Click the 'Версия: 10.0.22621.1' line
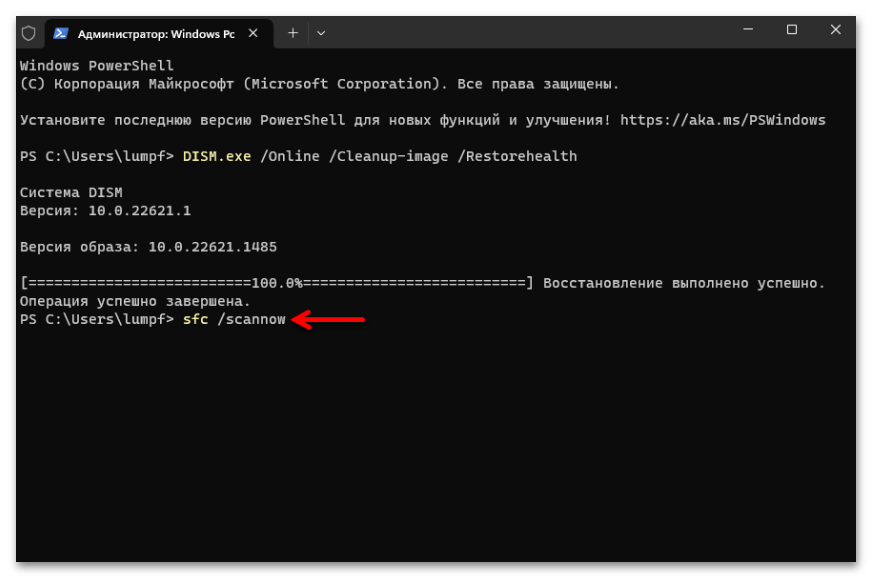Viewport: 872px width, 578px height. tap(105, 211)
